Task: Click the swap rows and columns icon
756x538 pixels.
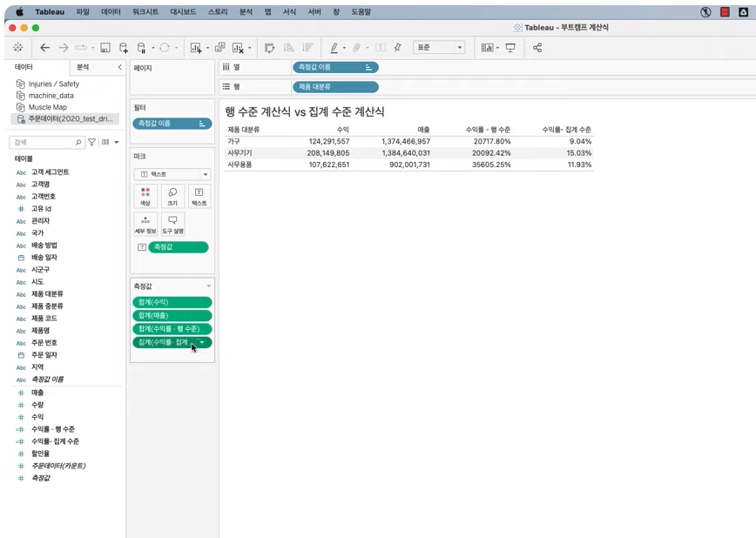Action: (269, 47)
